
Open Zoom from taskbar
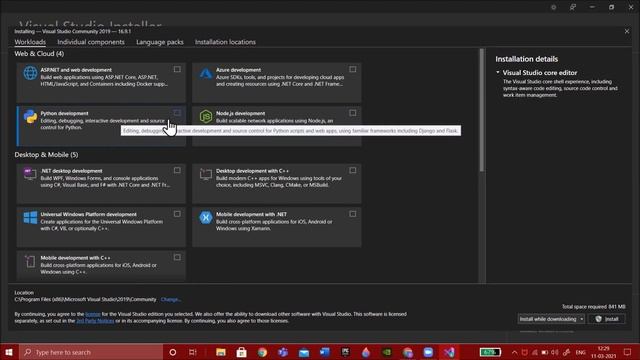click(428, 352)
